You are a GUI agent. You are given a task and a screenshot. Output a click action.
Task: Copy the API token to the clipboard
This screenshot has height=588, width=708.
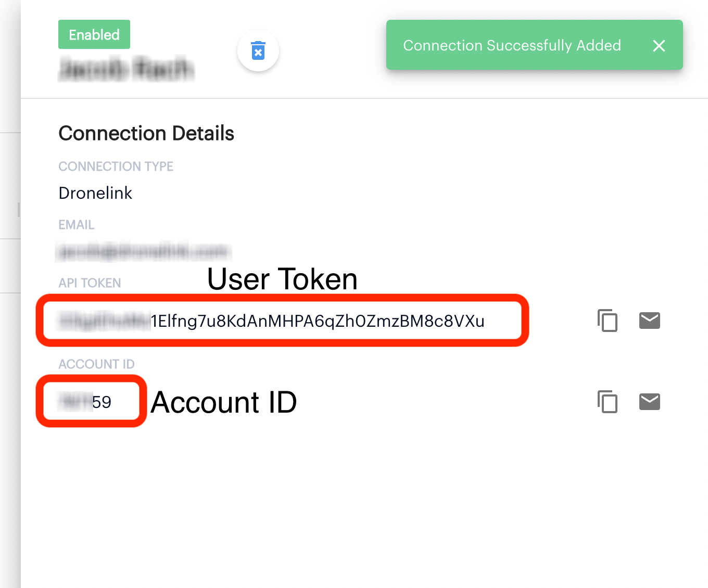point(608,321)
